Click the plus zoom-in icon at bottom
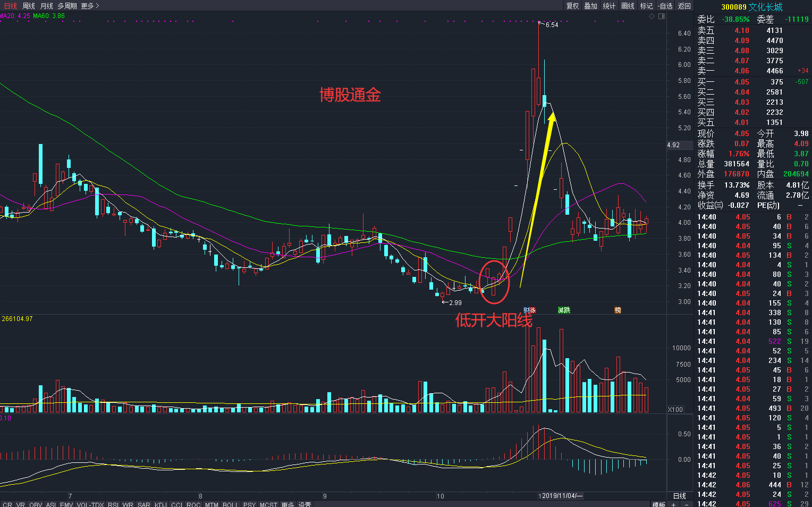Image resolution: width=812 pixels, height=507 pixels. (x=674, y=504)
